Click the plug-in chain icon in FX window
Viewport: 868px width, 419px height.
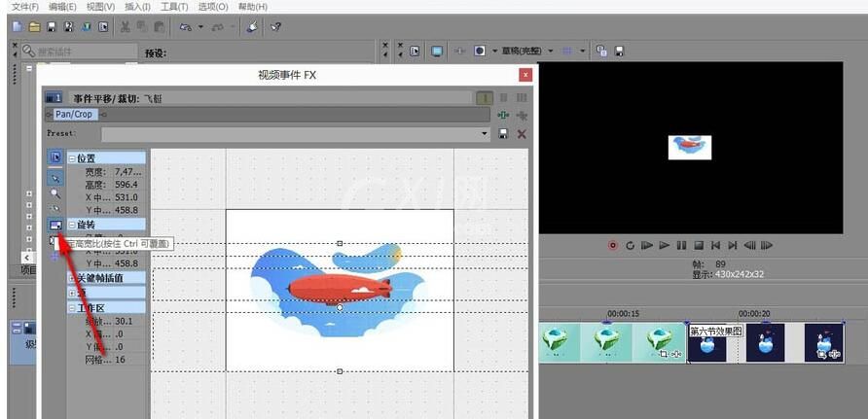coord(503,115)
